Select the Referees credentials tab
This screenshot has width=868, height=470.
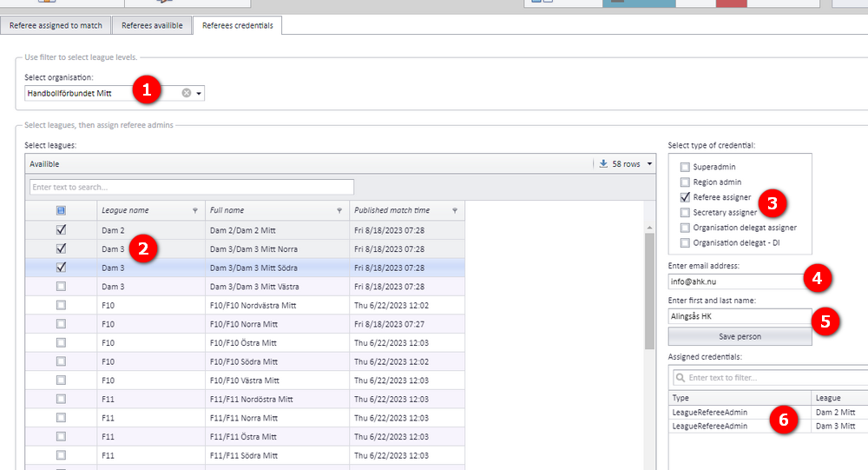click(238, 25)
